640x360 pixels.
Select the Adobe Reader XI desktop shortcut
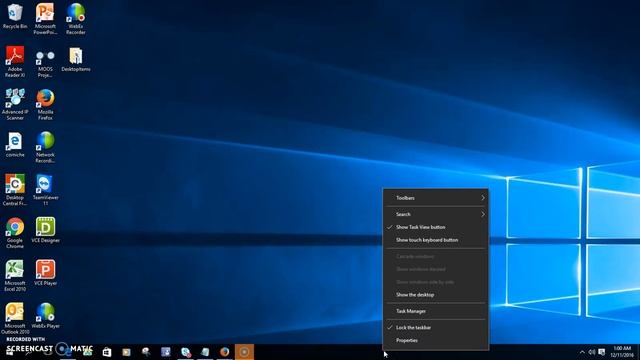click(x=15, y=62)
